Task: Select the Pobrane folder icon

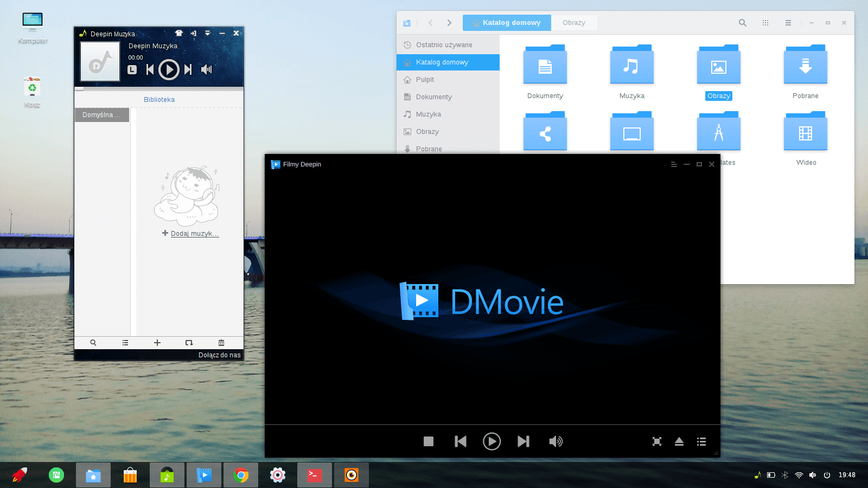Action: point(806,64)
